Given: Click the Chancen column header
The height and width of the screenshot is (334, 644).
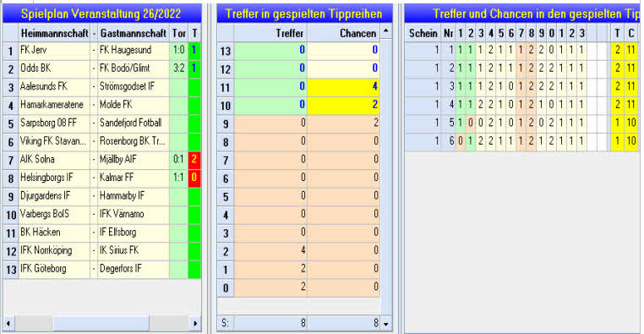Looking at the screenshot, I should [x=344, y=33].
